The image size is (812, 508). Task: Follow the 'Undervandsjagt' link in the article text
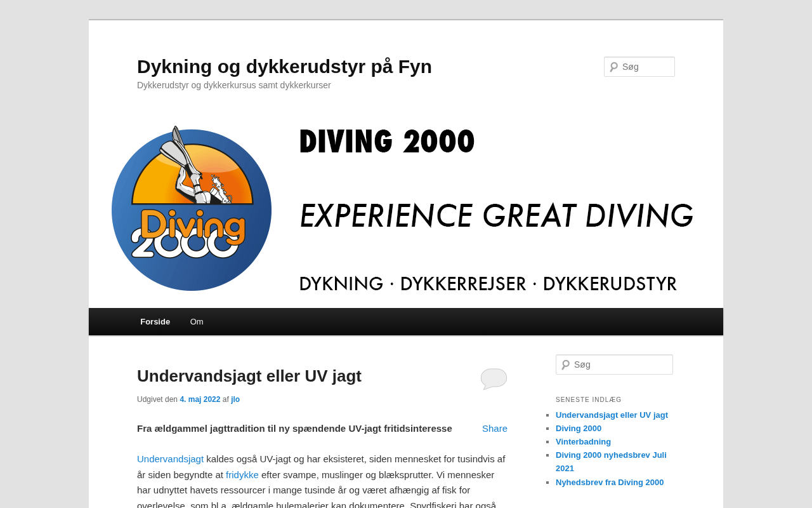pos(170,459)
